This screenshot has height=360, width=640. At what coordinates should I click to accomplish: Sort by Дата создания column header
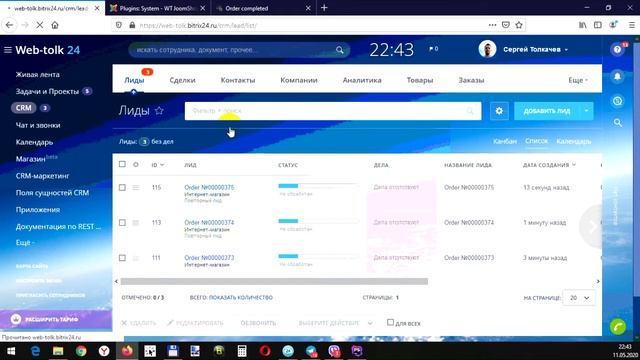point(549,165)
